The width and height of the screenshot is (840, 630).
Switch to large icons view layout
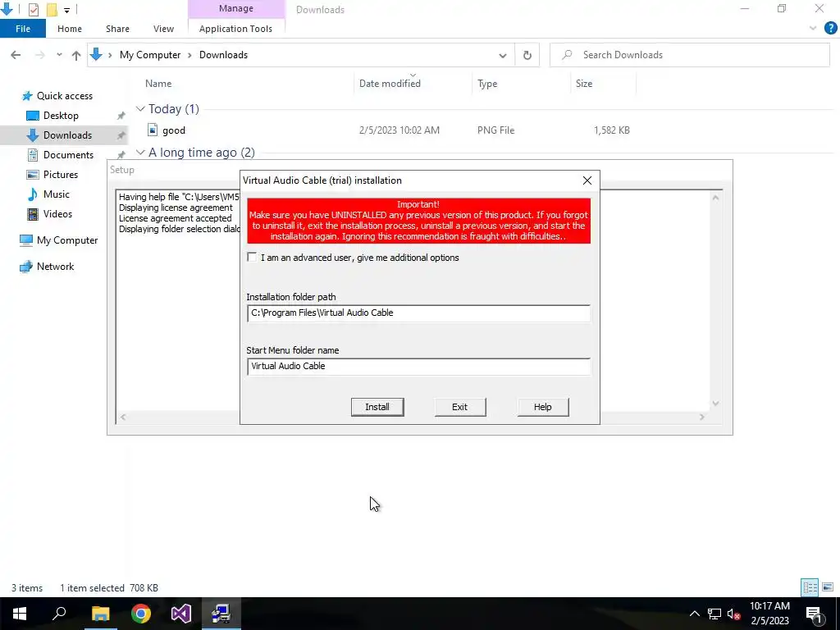coord(828,587)
